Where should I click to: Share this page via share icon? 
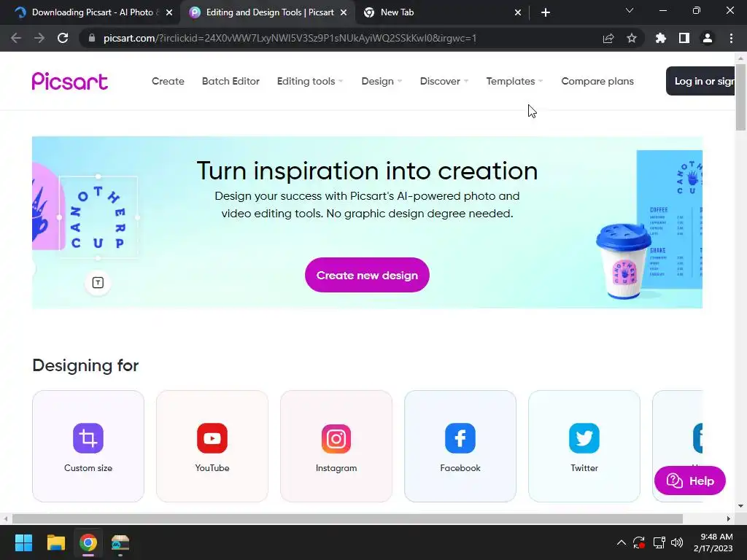[x=608, y=38]
